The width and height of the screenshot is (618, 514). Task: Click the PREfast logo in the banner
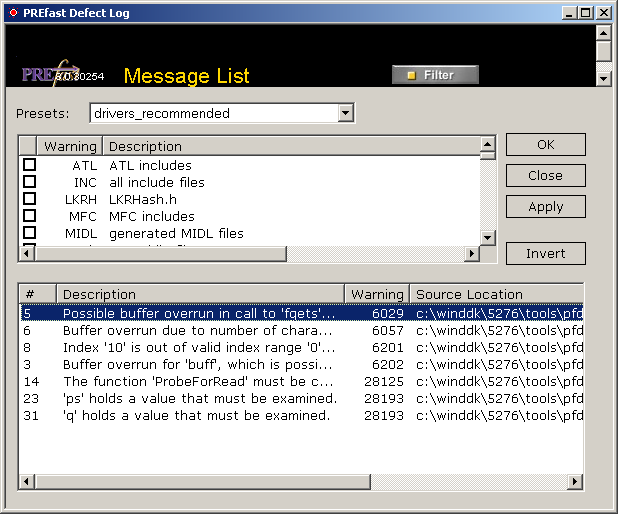[50, 73]
